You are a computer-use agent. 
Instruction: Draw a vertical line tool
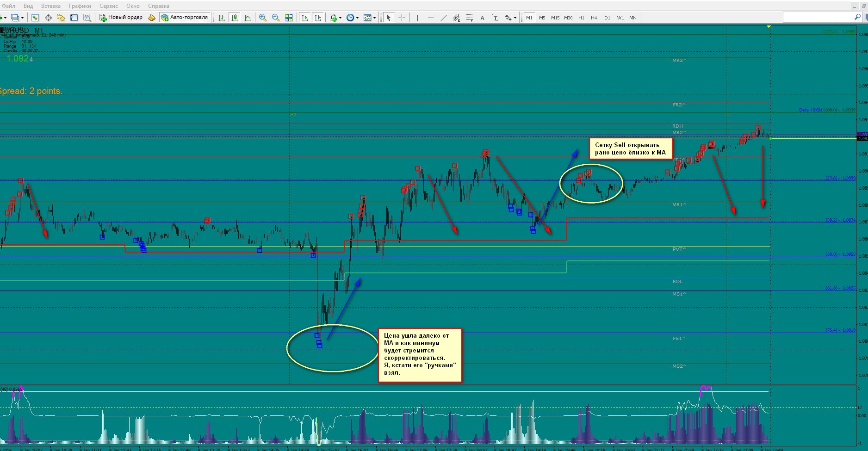click(x=417, y=18)
